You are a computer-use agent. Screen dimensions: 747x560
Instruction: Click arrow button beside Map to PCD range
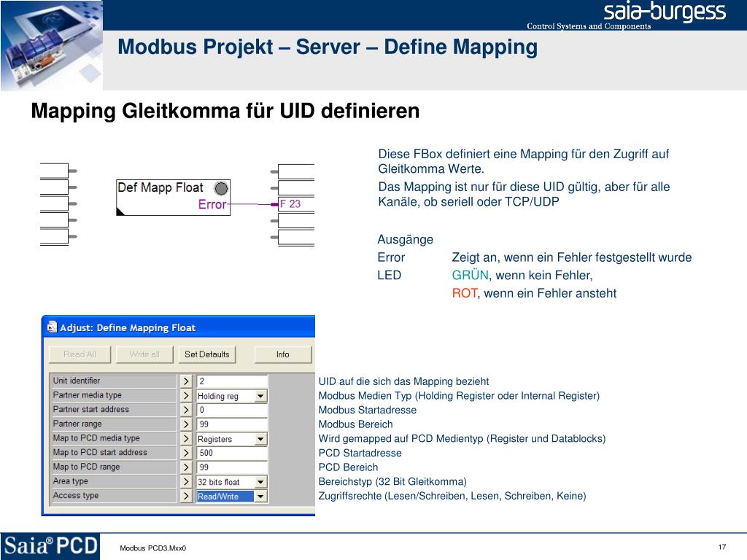186,467
